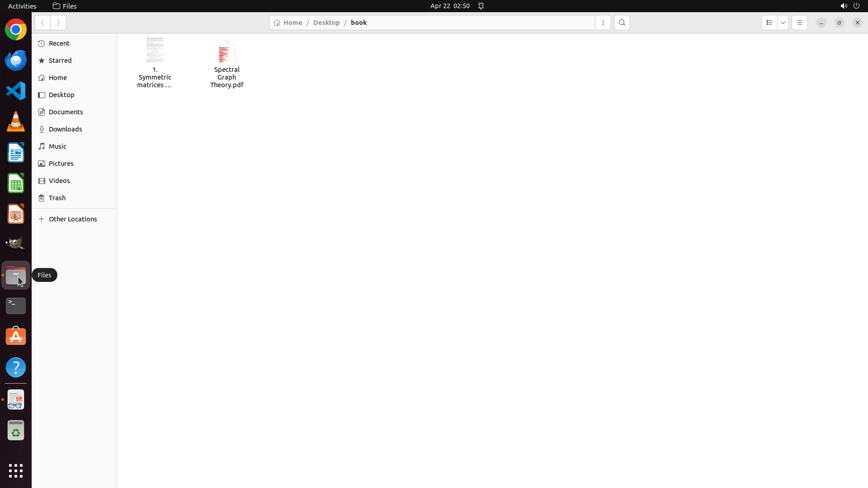Image resolution: width=868 pixels, height=488 pixels.
Task: Open the notification bell in the top bar
Action: [481, 6]
